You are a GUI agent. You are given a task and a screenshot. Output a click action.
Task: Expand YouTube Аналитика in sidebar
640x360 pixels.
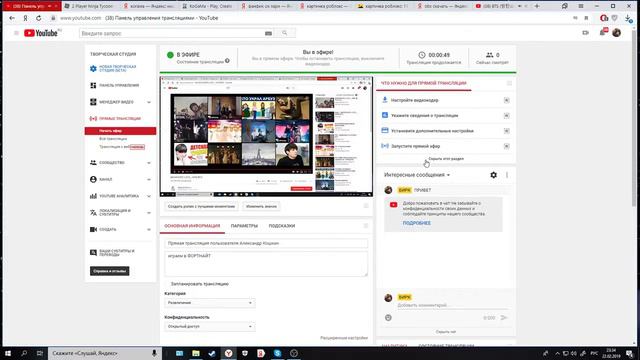coord(149,196)
